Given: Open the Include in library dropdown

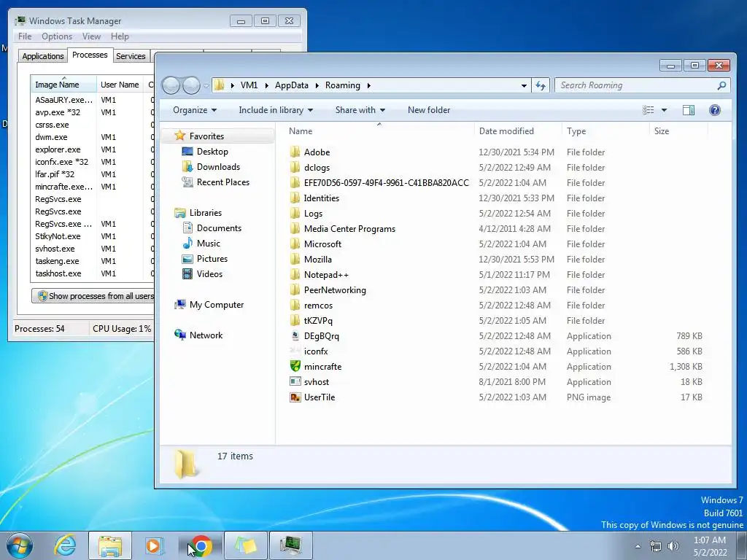Looking at the screenshot, I should tap(276, 110).
